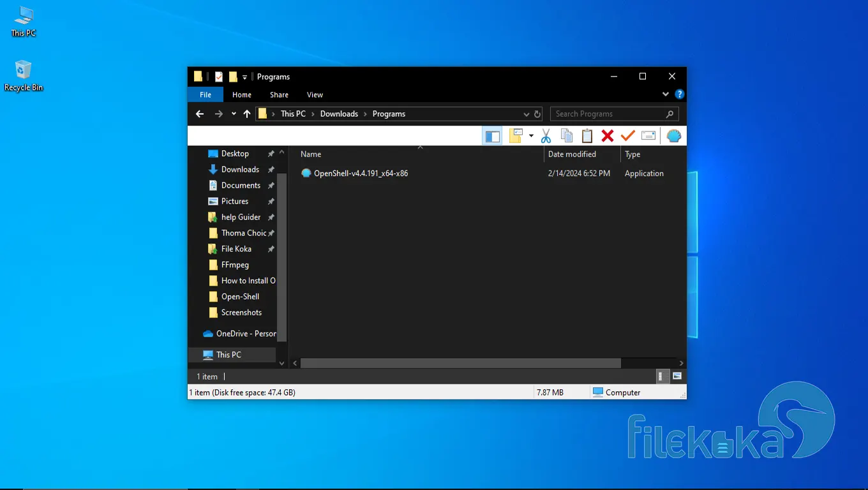Open the File ribbon tab
This screenshot has height=490, width=868.
point(206,94)
